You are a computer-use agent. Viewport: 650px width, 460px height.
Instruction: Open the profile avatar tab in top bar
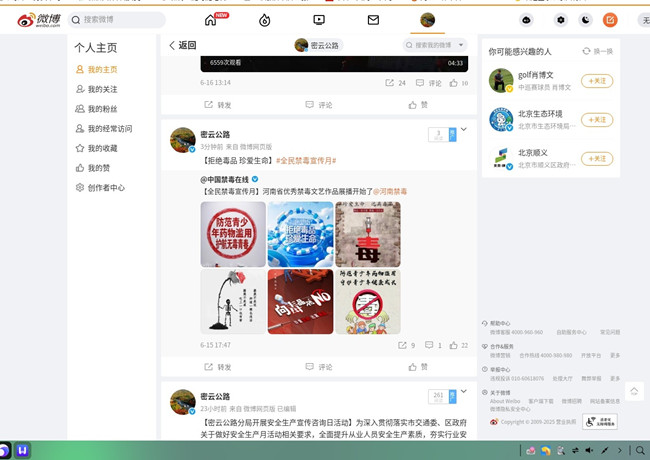click(x=427, y=19)
